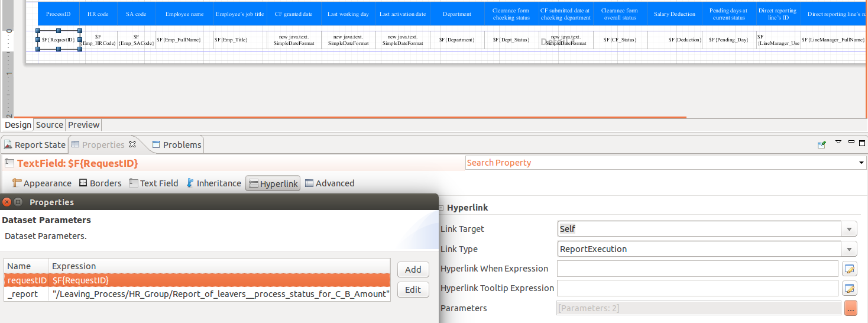868x323 pixels.
Task: Minimize the Properties panel view
Action: pyautogui.click(x=851, y=142)
